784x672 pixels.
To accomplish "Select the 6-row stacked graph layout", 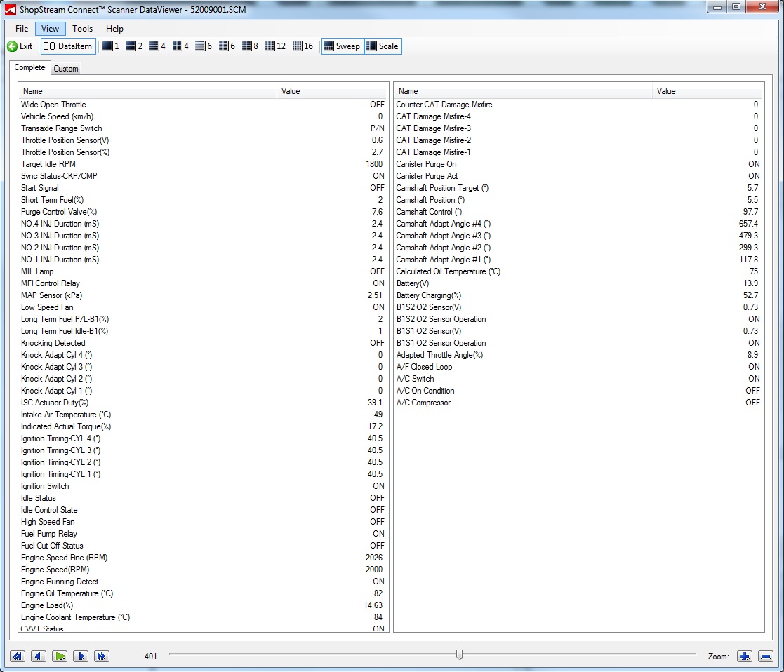I will (x=203, y=46).
